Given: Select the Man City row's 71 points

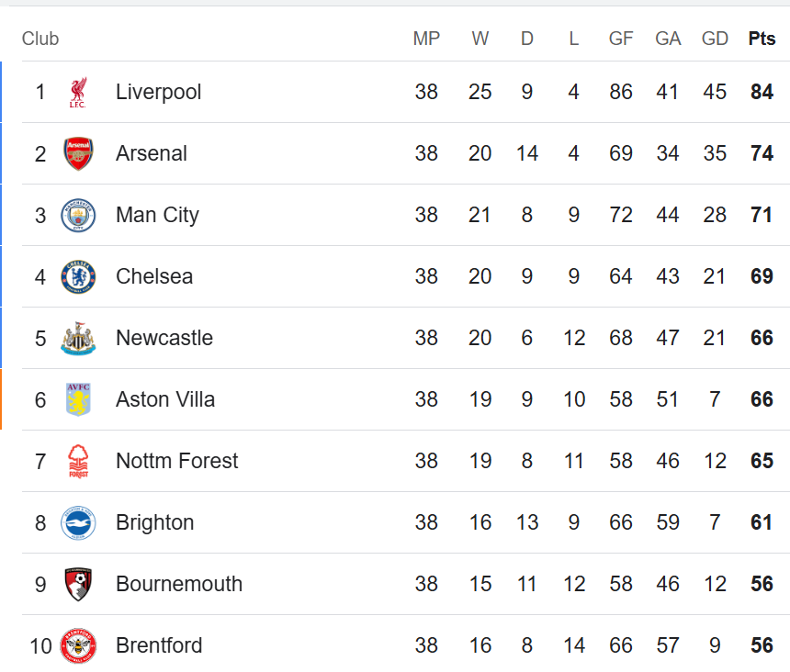Looking at the screenshot, I should tap(762, 216).
